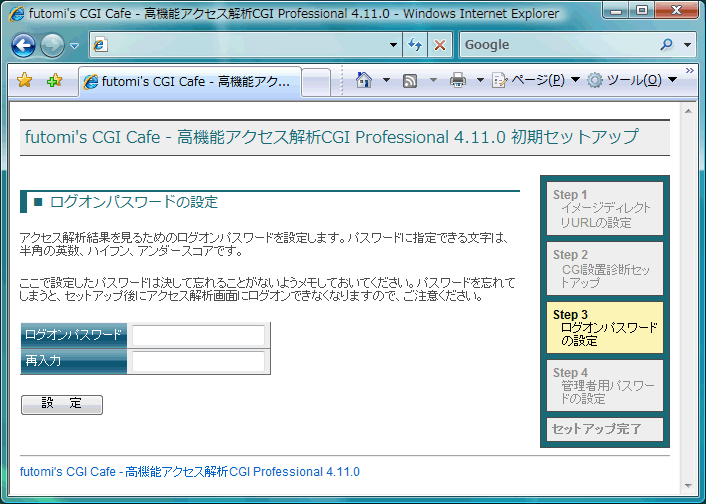The width and height of the screenshot is (706, 504).
Task: Expand the Print options dropdown arrow
Action: tap(480, 80)
